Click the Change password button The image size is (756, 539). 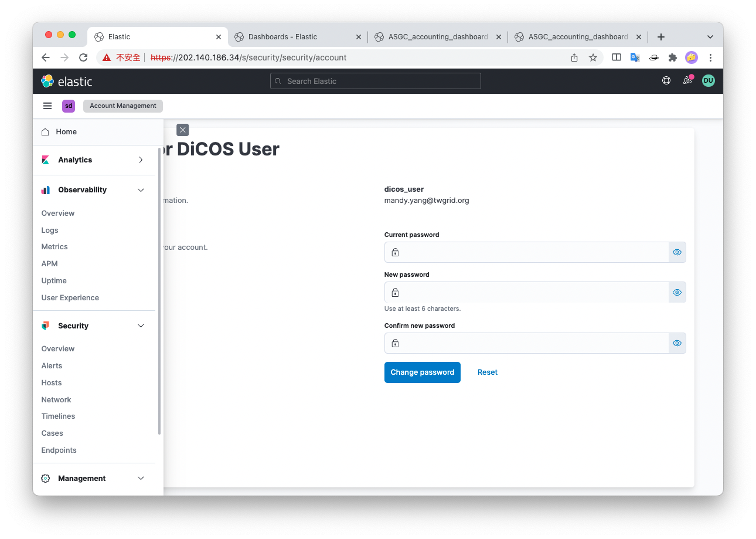423,372
